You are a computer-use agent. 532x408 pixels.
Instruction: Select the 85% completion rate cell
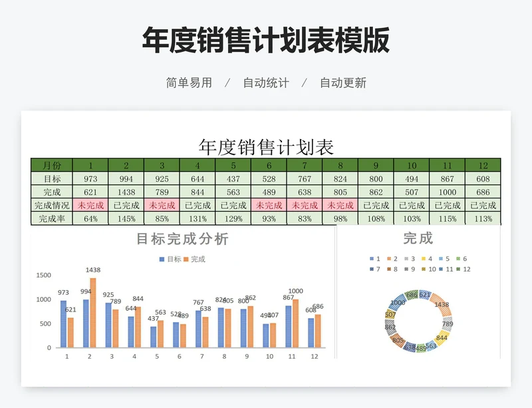[162, 218]
